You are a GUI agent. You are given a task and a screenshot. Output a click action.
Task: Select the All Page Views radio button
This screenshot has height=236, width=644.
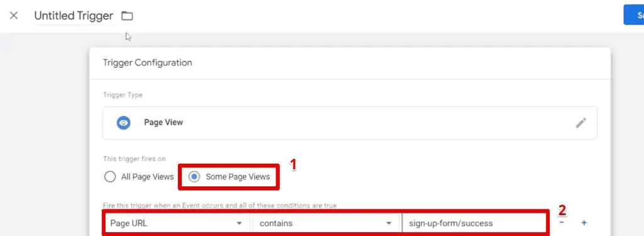click(109, 177)
